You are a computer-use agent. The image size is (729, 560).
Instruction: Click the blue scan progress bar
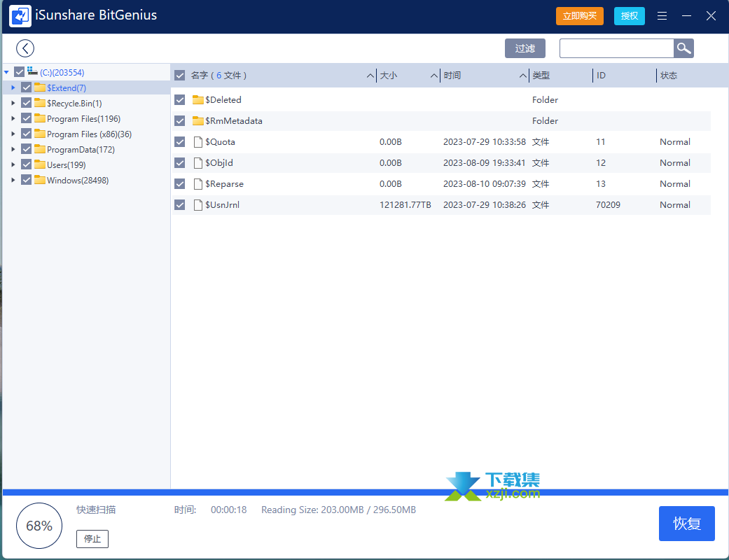364,493
